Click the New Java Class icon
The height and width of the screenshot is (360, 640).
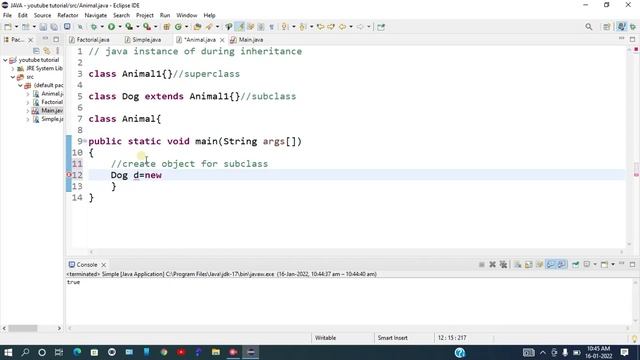[178, 27]
